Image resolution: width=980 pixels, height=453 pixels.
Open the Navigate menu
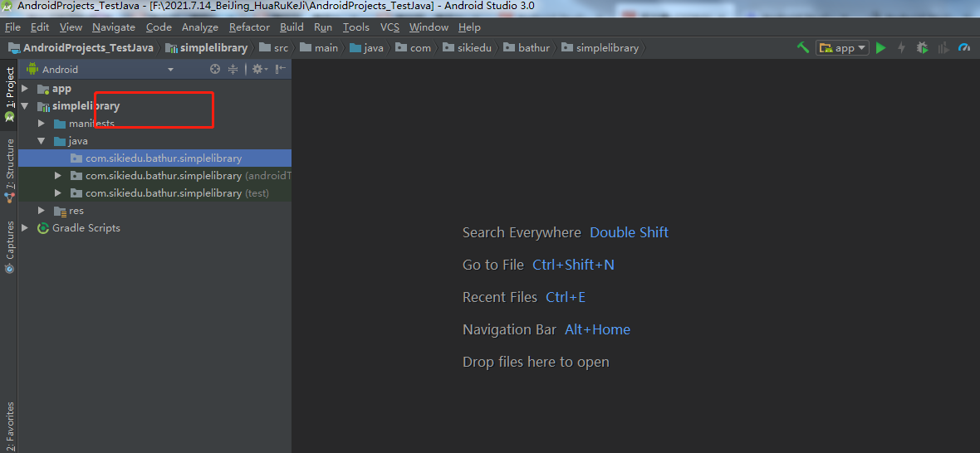(114, 27)
